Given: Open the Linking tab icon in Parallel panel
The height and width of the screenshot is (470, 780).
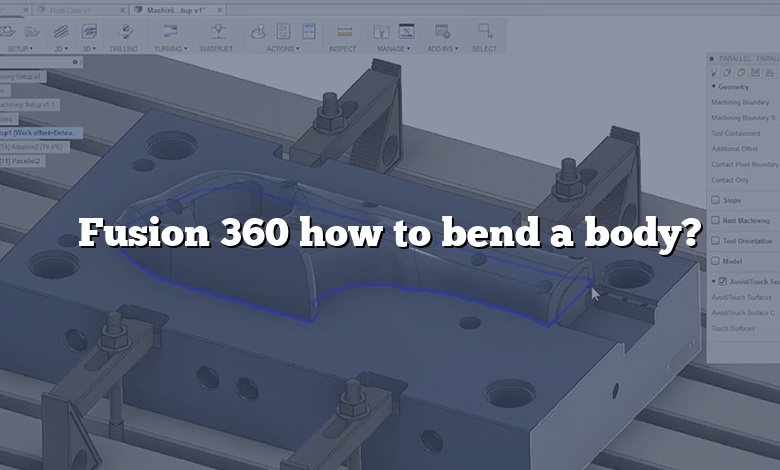Looking at the screenshot, I should 770,73.
